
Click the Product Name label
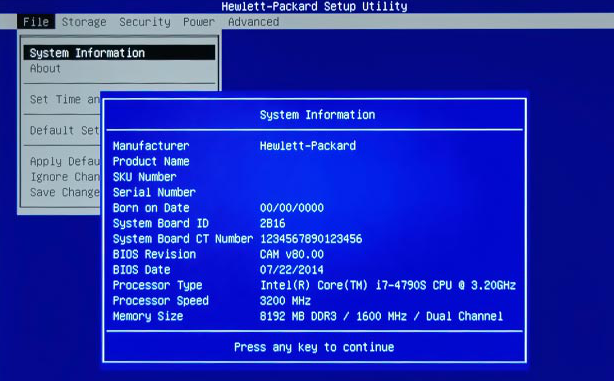pos(151,161)
